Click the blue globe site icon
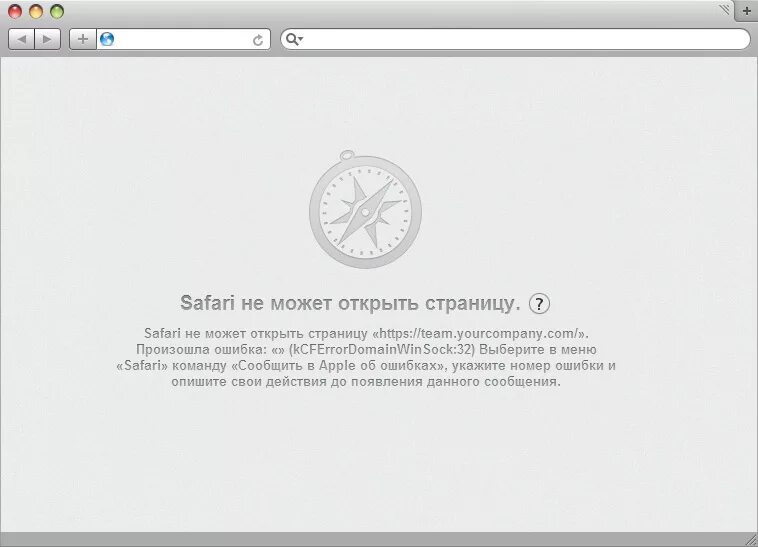The image size is (758, 547). 107,39
